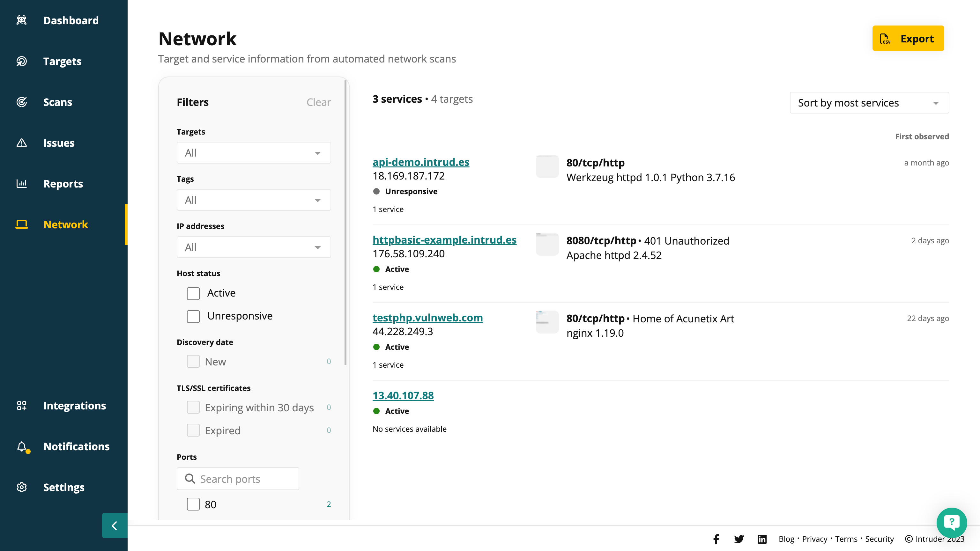Open Issues via its warning icon
980x551 pixels.
coord(22,143)
